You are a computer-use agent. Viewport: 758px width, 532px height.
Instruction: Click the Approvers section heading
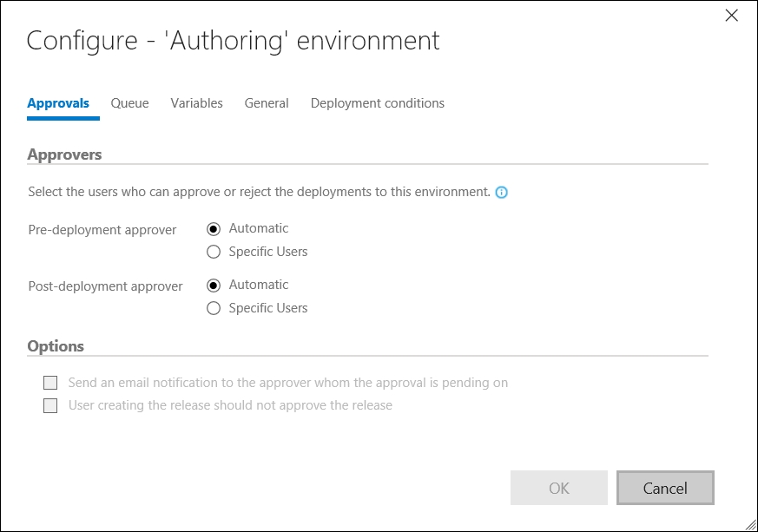(64, 154)
